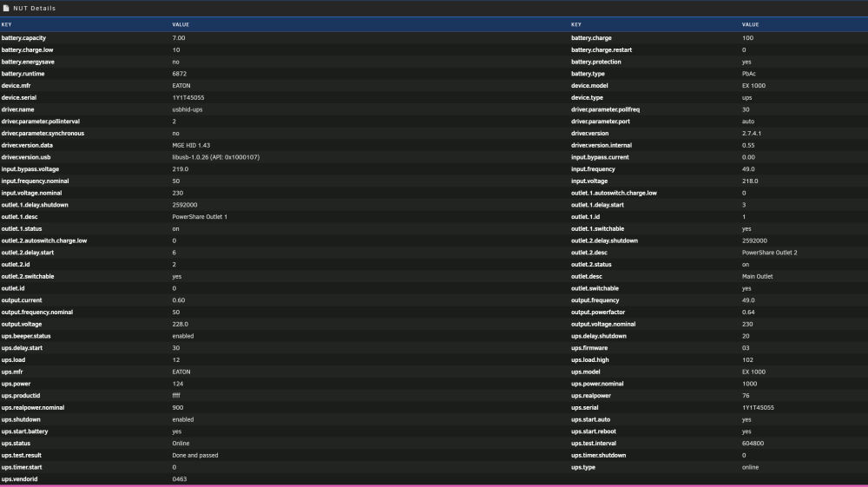Viewport: 868px width, 487px height.
Task: Click the right KEY column header
Action: coord(576,24)
